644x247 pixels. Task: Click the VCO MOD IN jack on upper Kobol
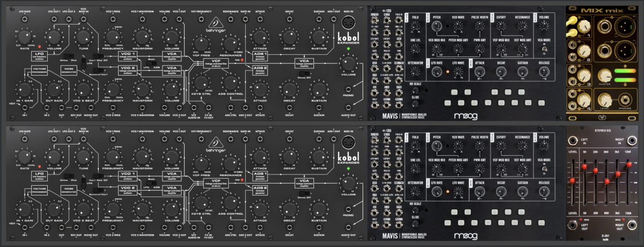click(83, 19)
